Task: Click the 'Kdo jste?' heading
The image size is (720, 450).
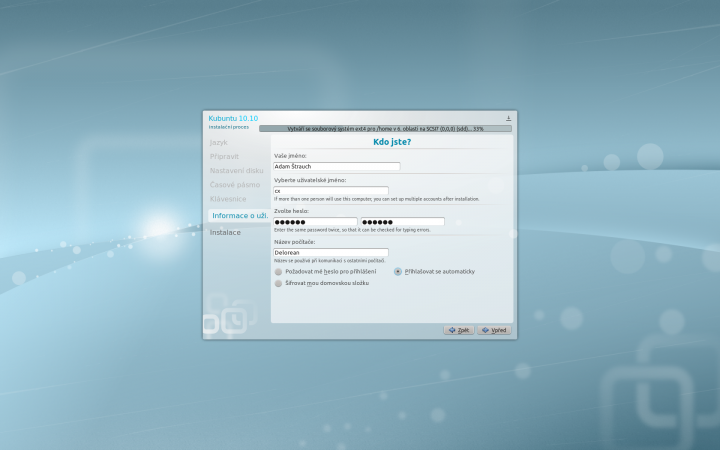Action: pyautogui.click(x=392, y=142)
